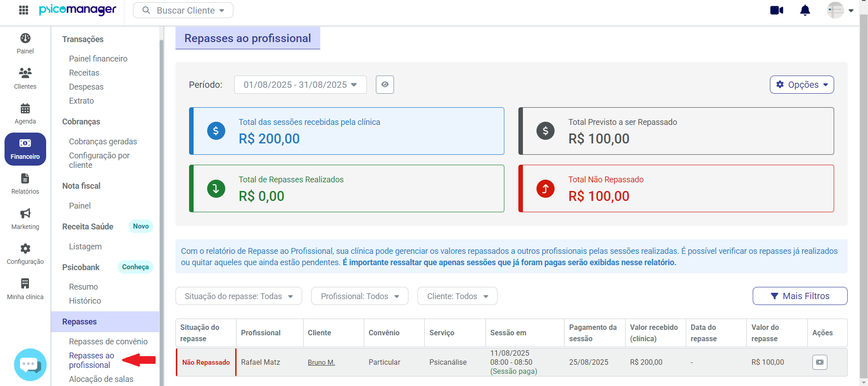Click the repasse payment action icon
868x386 pixels.
tap(820, 362)
